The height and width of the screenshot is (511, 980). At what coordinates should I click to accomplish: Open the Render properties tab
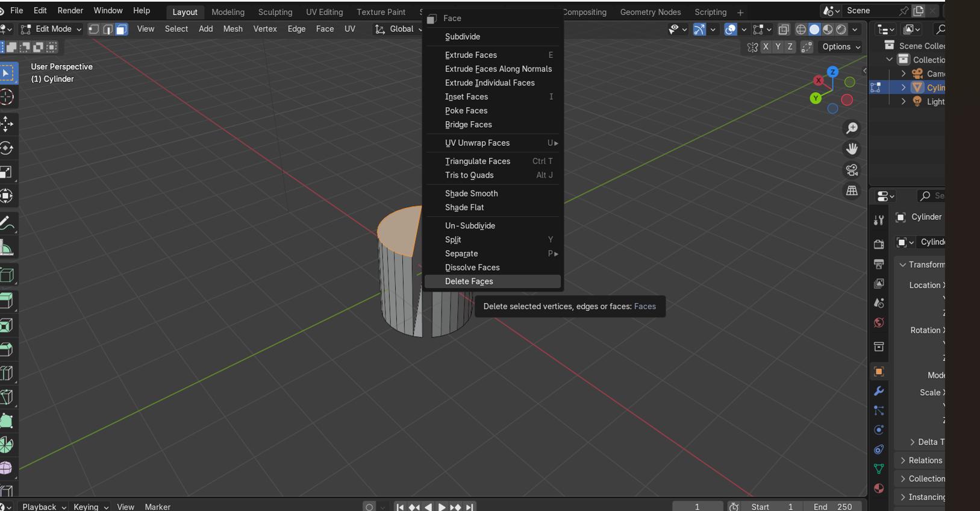point(879,244)
